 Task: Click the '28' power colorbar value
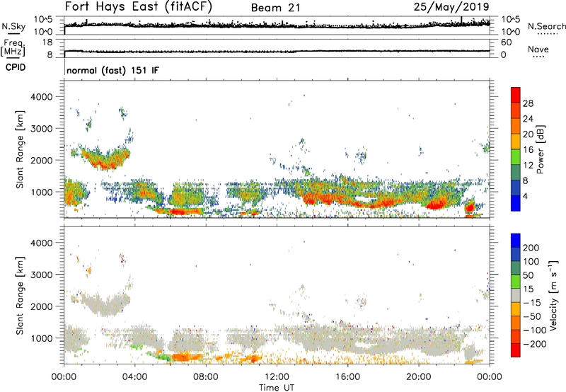(x=528, y=103)
